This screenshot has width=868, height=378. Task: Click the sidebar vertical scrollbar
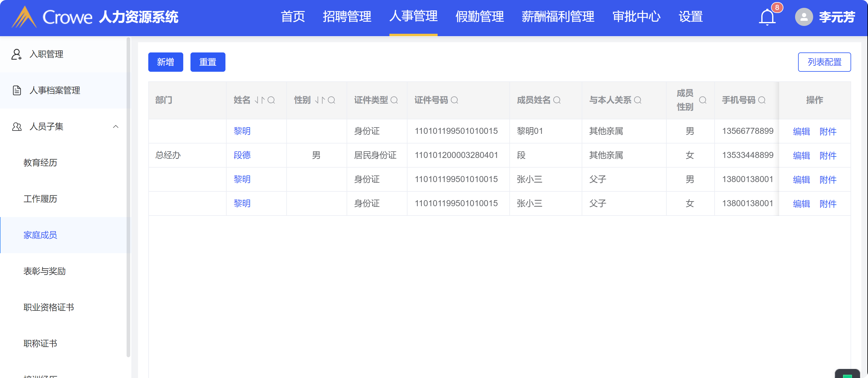click(128, 197)
